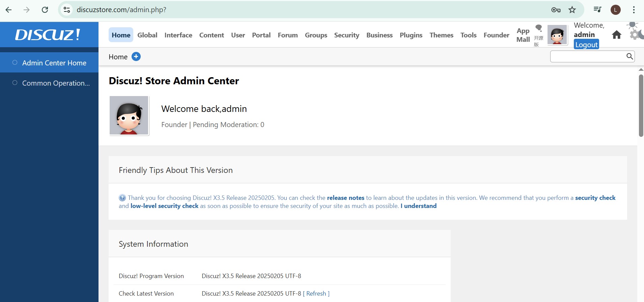
Task: Open the App Mall link
Action: tap(523, 35)
